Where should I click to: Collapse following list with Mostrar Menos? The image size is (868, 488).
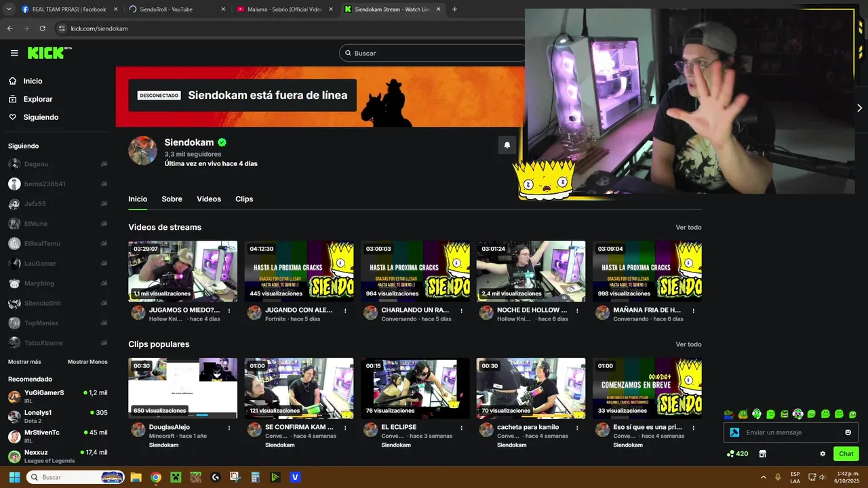click(87, 362)
